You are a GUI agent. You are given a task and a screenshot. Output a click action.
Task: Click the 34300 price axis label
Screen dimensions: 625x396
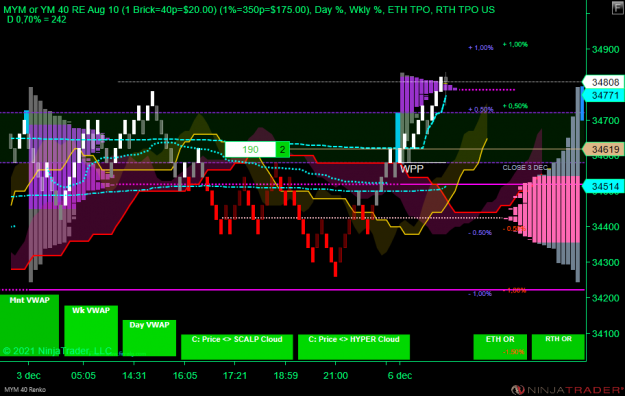pos(605,262)
